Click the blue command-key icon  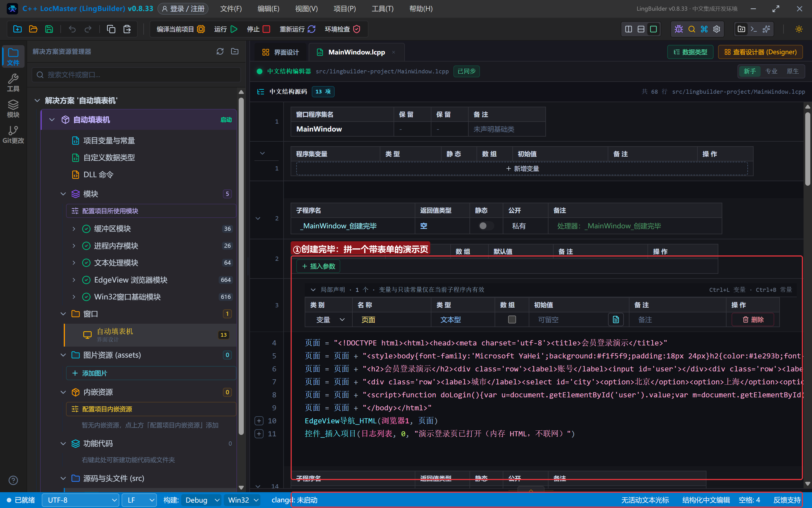(x=704, y=29)
